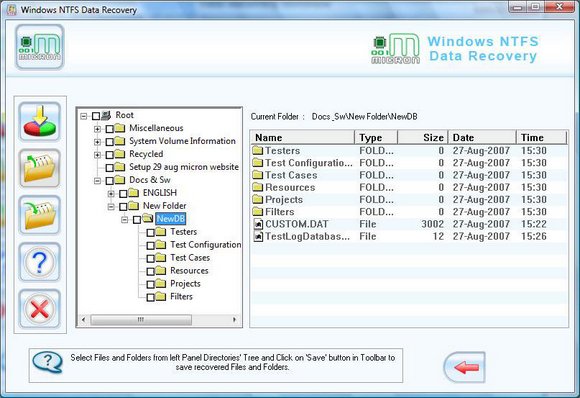This screenshot has width=580, height=398.
Task: Click the tree scrollbar right arrow
Action: pyautogui.click(x=234, y=319)
